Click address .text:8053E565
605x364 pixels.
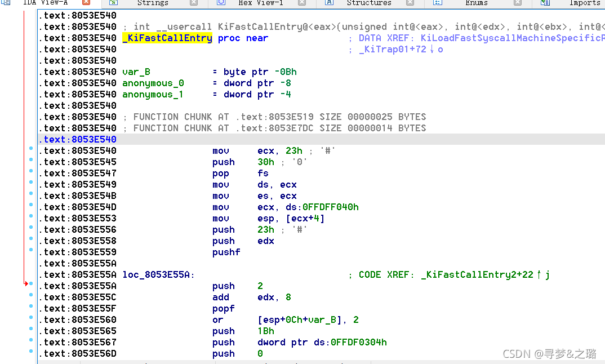pos(78,331)
